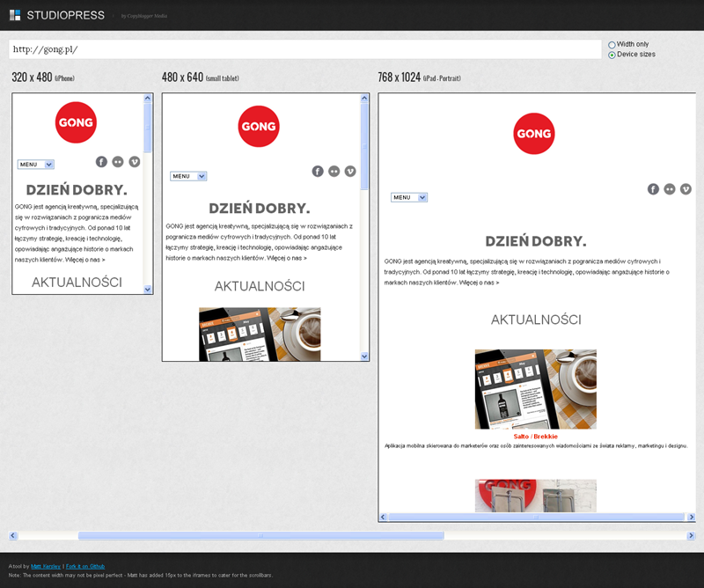Click Facebook icon in iPad portrait preview
Image resolution: width=704 pixels, height=588 pixels.
pos(653,189)
